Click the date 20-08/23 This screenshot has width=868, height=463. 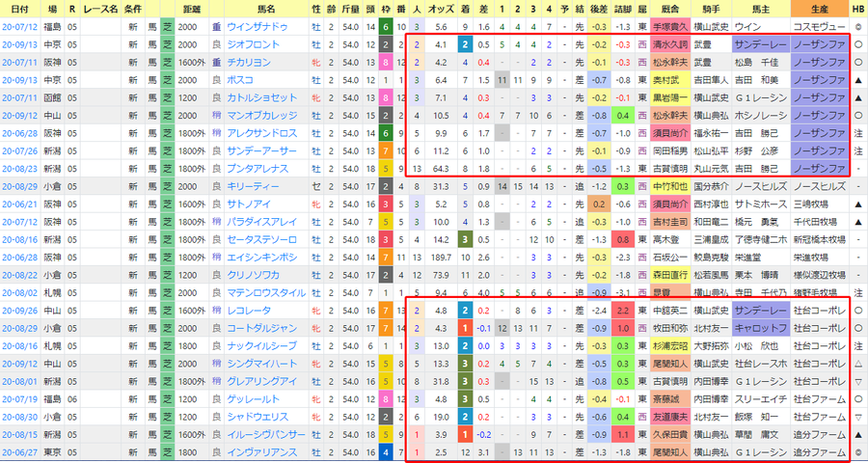pyautogui.click(x=19, y=169)
